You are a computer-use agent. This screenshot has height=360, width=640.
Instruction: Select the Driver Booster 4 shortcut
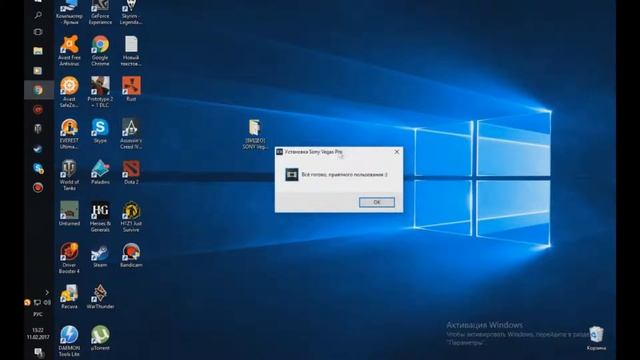(x=69, y=258)
